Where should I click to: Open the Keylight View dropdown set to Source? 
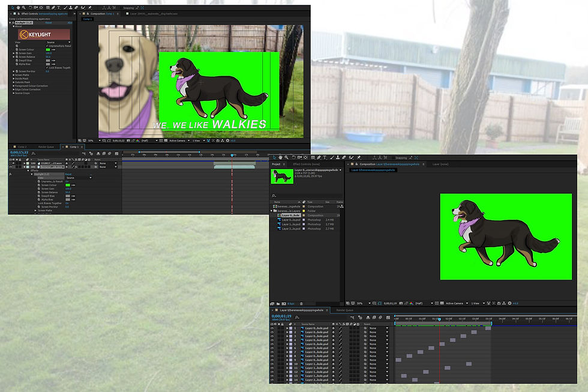(59, 43)
